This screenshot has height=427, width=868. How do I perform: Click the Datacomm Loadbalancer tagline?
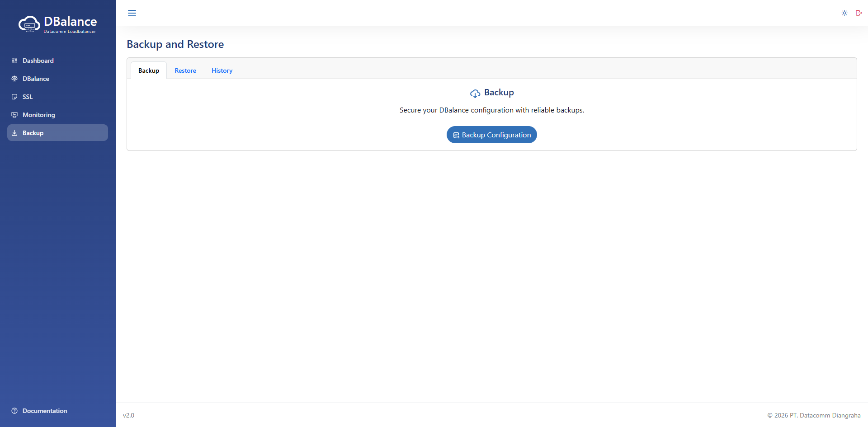coord(70,32)
